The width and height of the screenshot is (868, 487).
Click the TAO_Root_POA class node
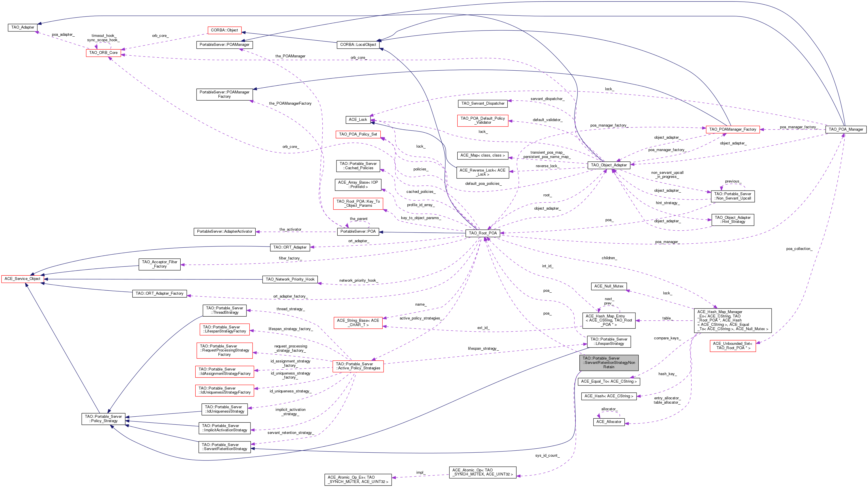coord(482,233)
